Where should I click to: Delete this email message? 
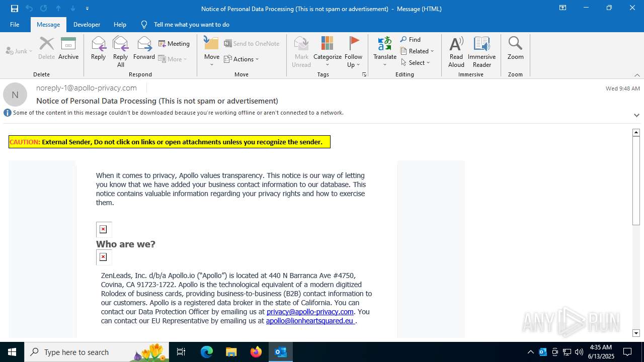click(46, 49)
